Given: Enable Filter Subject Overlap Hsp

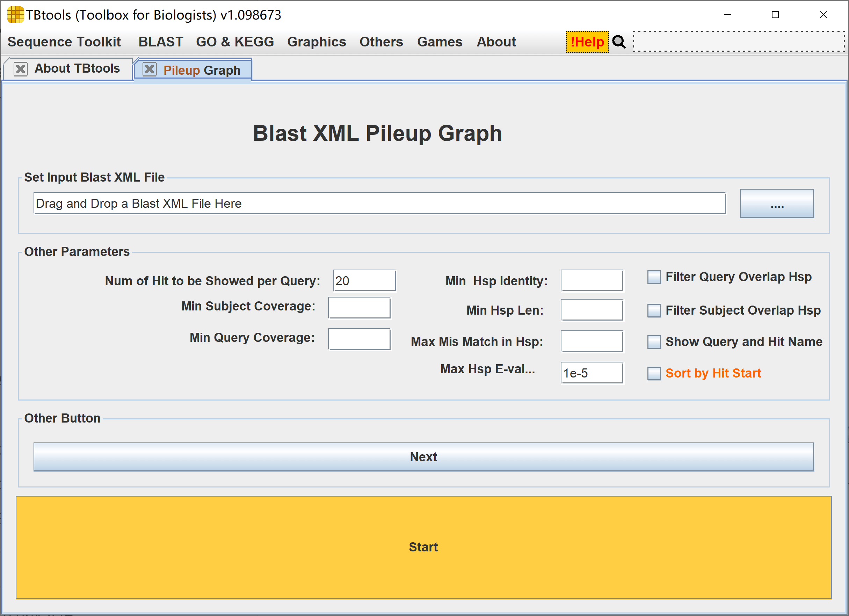Looking at the screenshot, I should coord(654,310).
